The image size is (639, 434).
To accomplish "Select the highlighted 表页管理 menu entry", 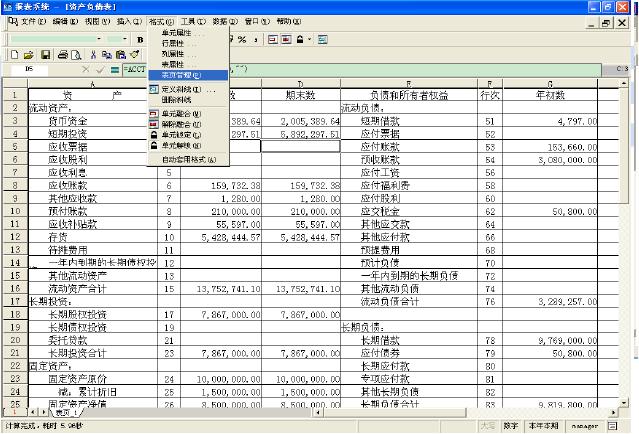I will pos(188,75).
